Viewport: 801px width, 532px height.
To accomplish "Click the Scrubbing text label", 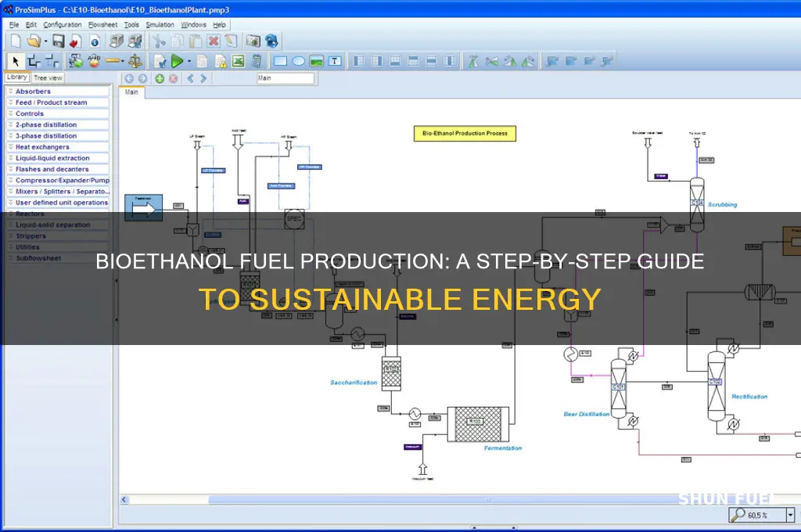I will (x=722, y=204).
